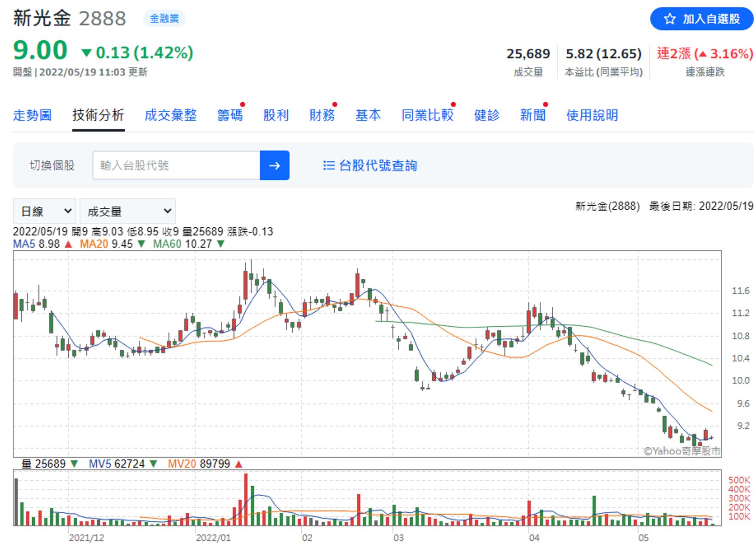The height and width of the screenshot is (549, 756).
Task: Open the 新聞 tab
Action: [x=533, y=115]
